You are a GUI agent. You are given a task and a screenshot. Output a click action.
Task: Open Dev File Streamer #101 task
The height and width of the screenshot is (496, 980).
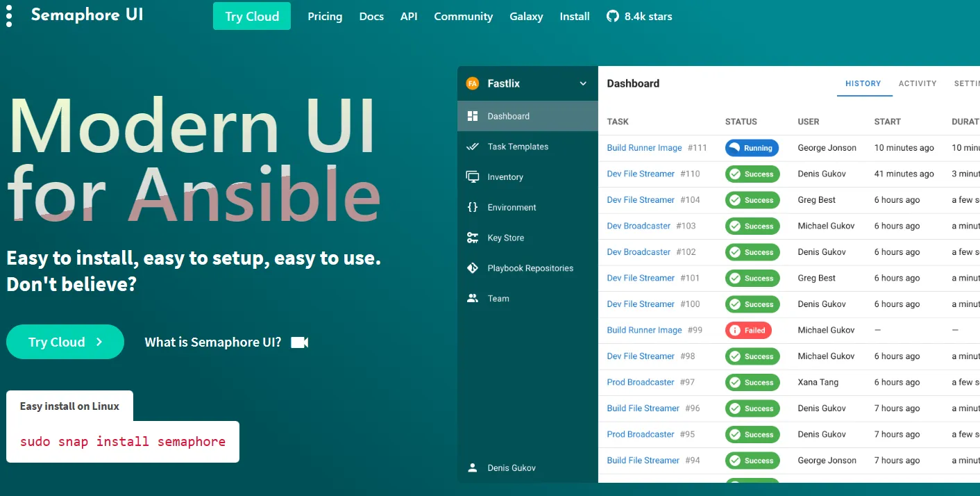(641, 278)
